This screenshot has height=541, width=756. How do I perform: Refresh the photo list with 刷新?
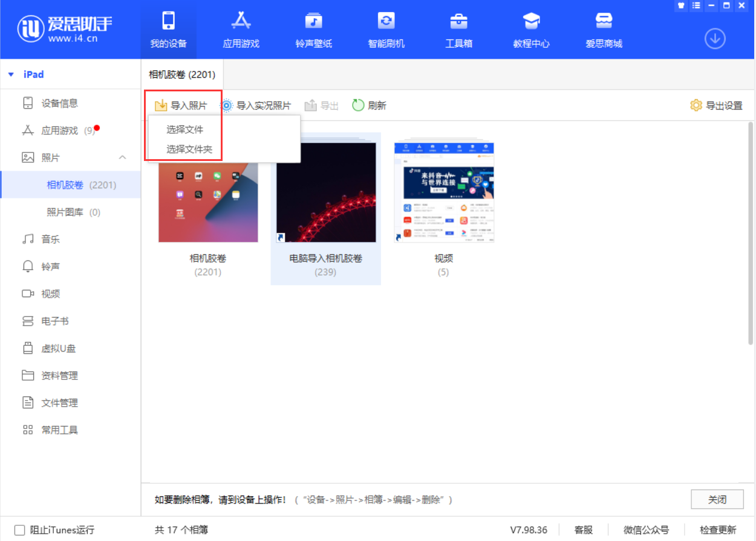(x=369, y=105)
